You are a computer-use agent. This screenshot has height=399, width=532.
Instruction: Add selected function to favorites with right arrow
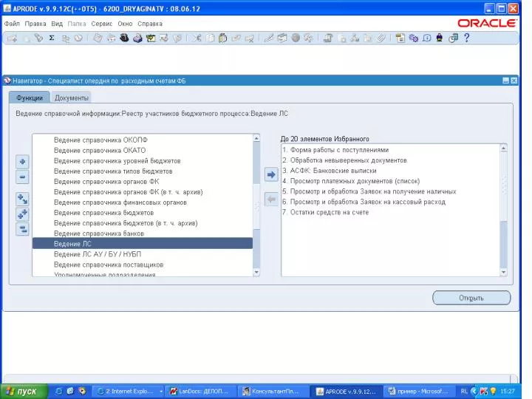(271, 174)
